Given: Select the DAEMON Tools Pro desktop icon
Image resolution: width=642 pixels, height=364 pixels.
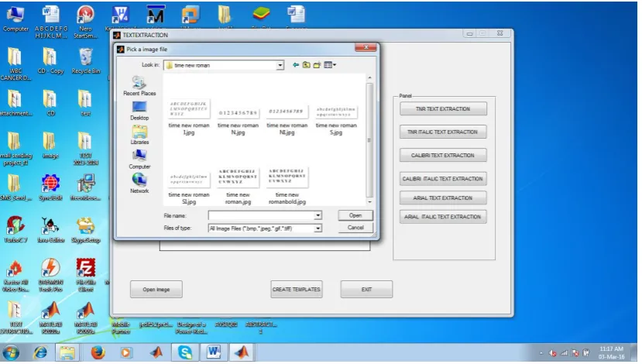Looking at the screenshot, I should click(50, 275).
